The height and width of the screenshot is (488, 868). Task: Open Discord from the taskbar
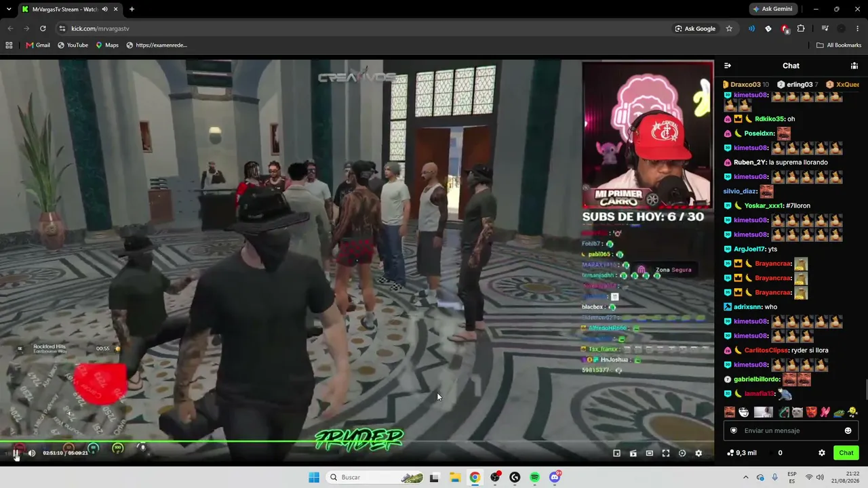pos(555,477)
